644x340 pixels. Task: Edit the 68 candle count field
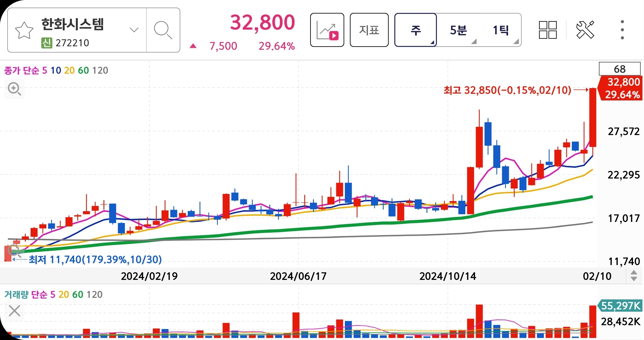(619, 69)
